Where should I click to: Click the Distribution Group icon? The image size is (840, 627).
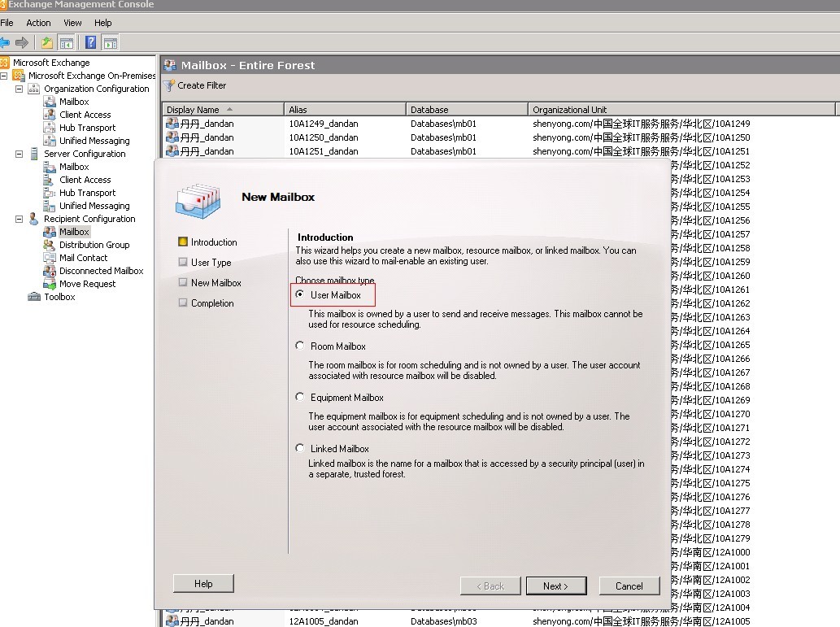click(50, 245)
